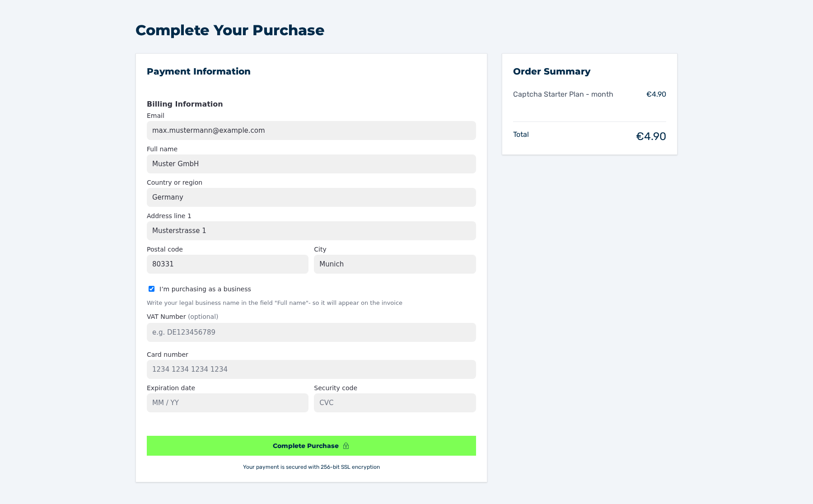Uncheck "I'm purchasing as a business" checkbox
Viewport: 813px width, 504px height.
pos(152,289)
